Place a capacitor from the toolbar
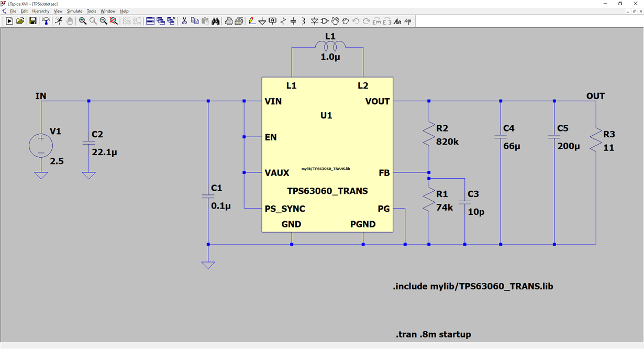Viewport: 644px width, 349px height. [x=293, y=21]
